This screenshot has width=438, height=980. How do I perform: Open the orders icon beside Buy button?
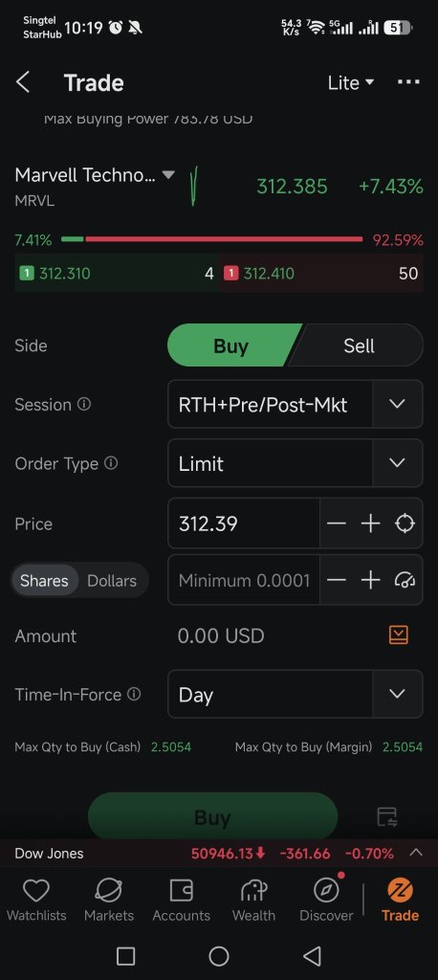(x=387, y=817)
